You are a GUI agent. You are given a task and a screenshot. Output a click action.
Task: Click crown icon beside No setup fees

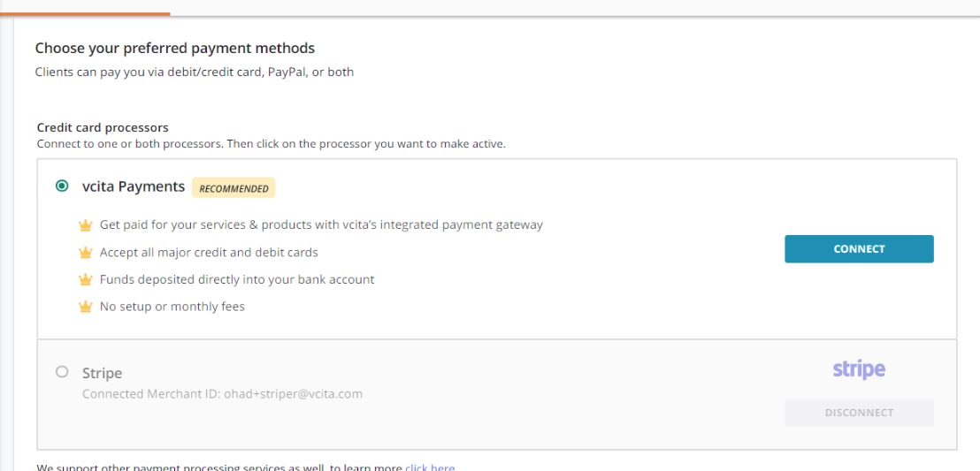pyautogui.click(x=86, y=307)
